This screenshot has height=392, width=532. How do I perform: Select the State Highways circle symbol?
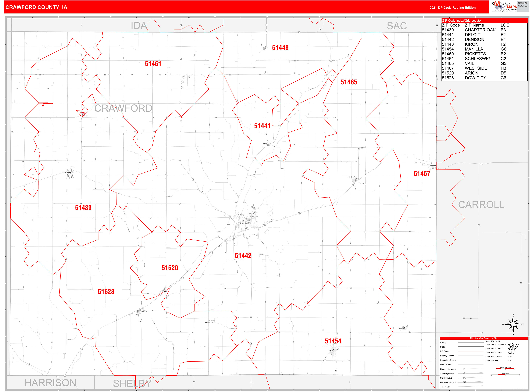pos(464,373)
